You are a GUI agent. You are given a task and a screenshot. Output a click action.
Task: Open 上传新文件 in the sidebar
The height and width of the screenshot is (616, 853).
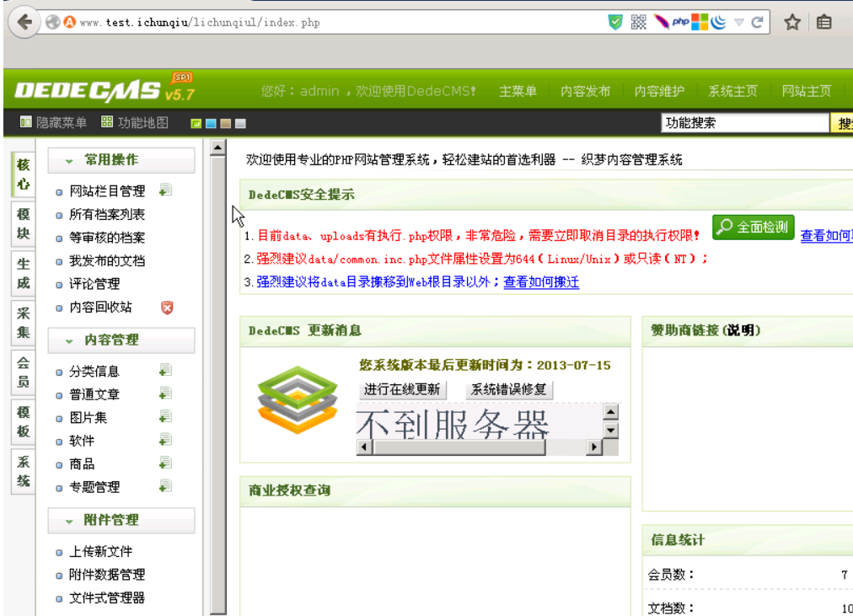pyautogui.click(x=100, y=551)
